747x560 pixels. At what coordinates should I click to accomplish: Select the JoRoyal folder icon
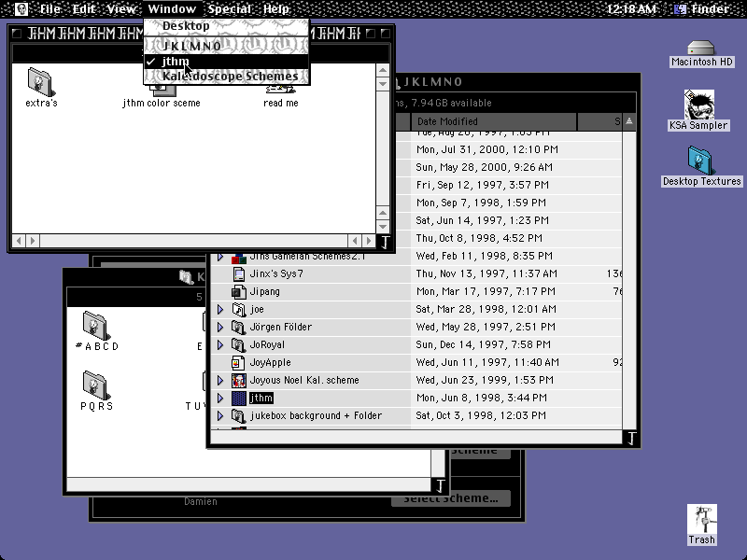click(239, 344)
